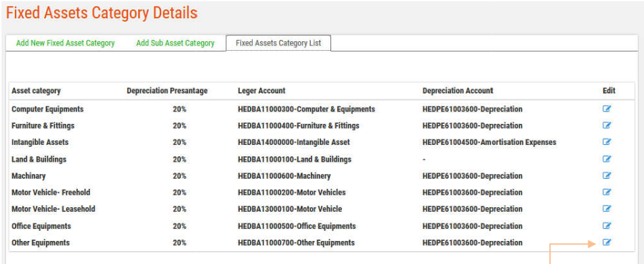644x264 pixels.
Task: Click the Asset category column header
Action: coord(36,91)
